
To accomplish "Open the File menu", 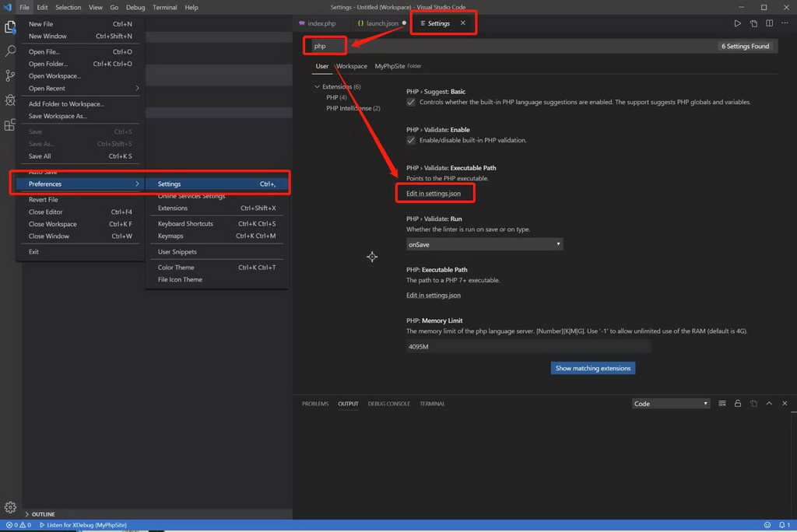I will (24, 7).
